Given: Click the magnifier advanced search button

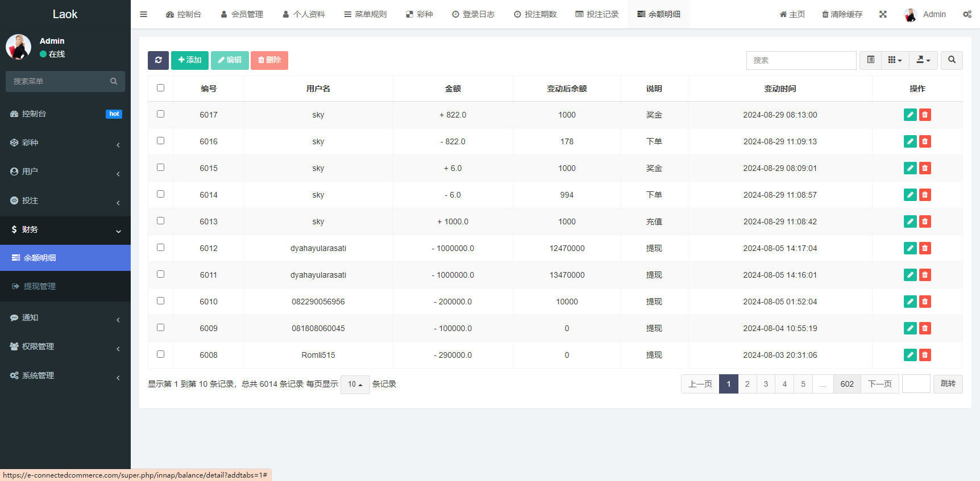Looking at the screenshot, I should 952,60.
